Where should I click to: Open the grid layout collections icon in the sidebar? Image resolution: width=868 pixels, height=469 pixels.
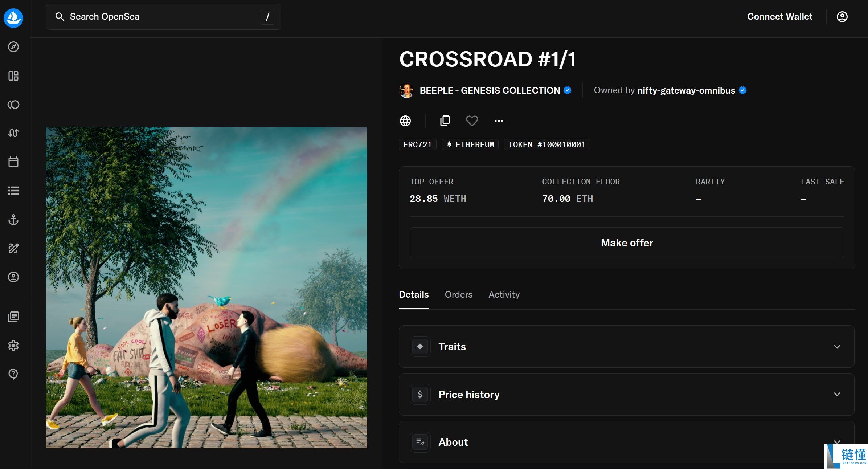click(x=13, y=76)
